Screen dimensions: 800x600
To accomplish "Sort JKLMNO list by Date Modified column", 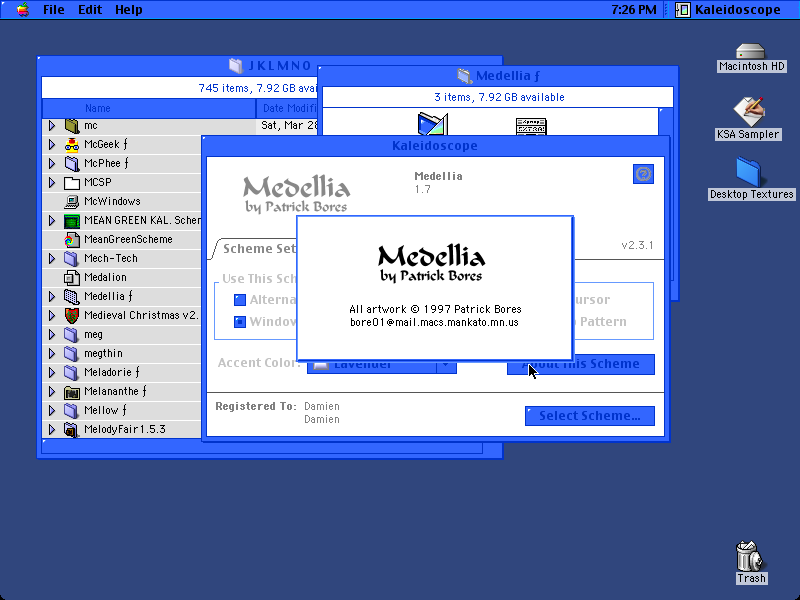I will coord(289,108).
